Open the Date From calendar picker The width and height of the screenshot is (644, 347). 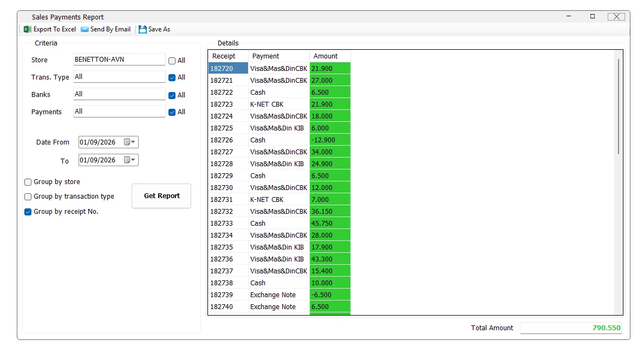click(x=130, y=142)
